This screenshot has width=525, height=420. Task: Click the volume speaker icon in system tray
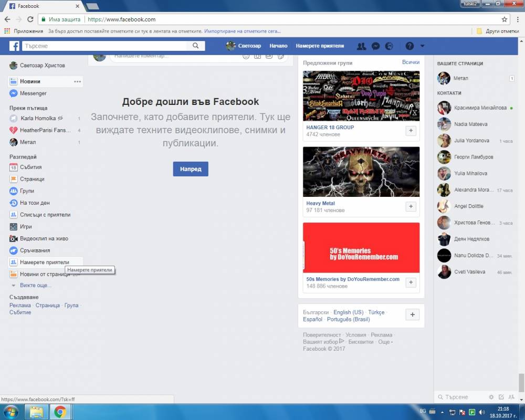[482, 412]
